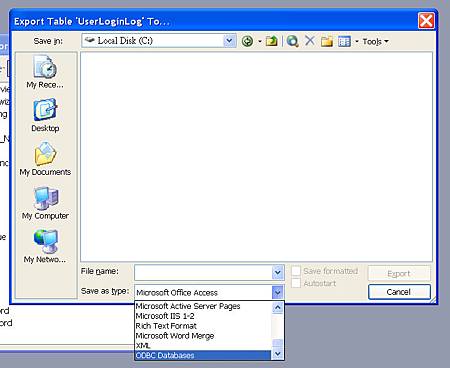Toggle the Save as type dropdown arrow
The width and height of the screenshot is (450, 368).
point(277,293)
